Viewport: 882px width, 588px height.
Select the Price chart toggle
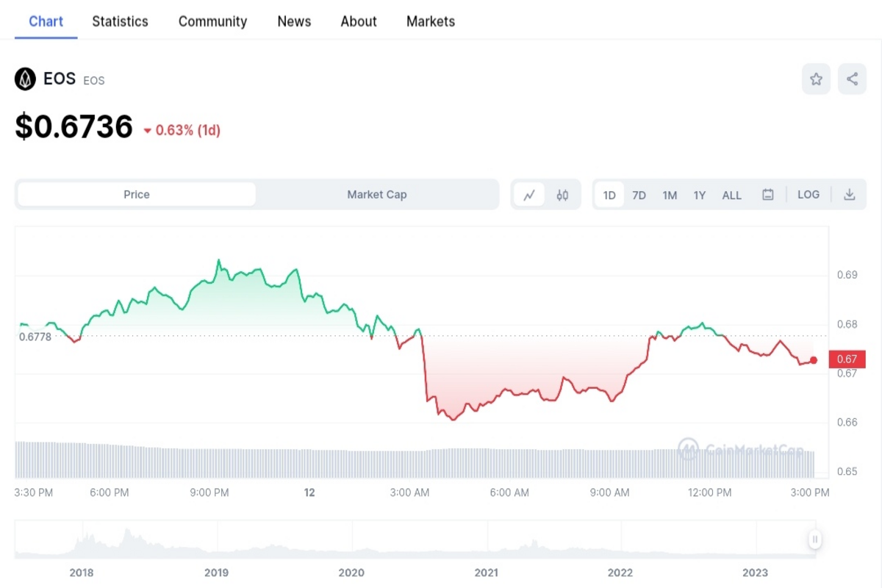pyautogui.click(x=137, y=195)
